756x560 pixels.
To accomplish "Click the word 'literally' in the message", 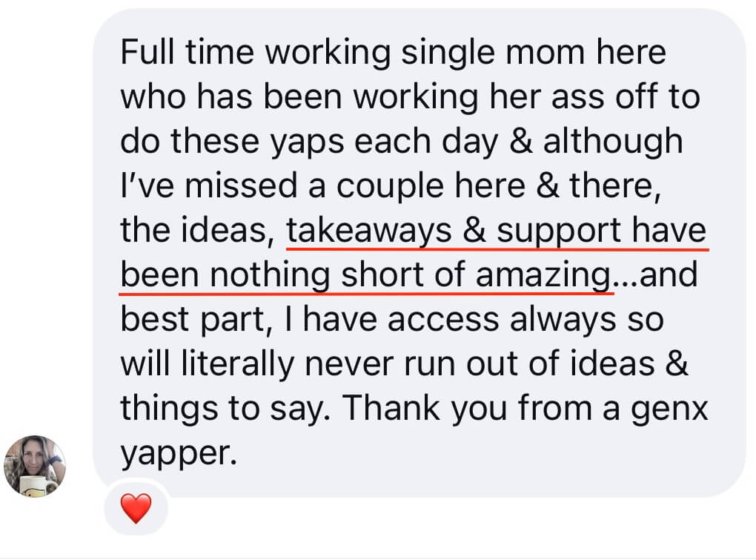I will pyautogui.click(x=237, y=363).
